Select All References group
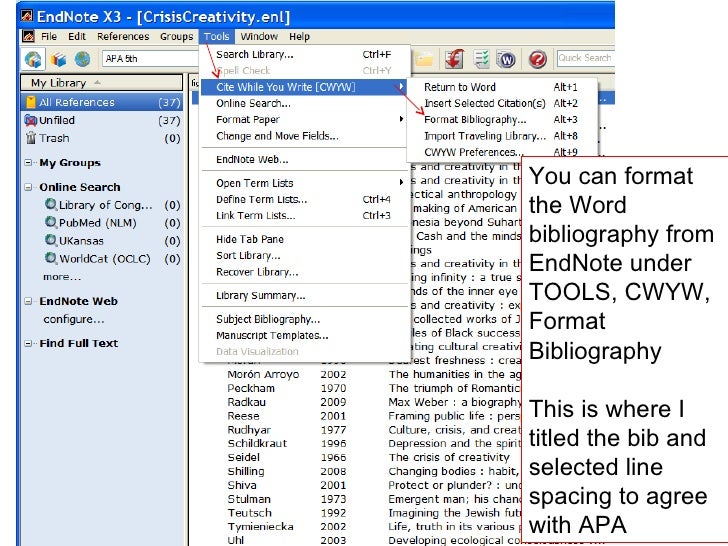 click(102, 102)
